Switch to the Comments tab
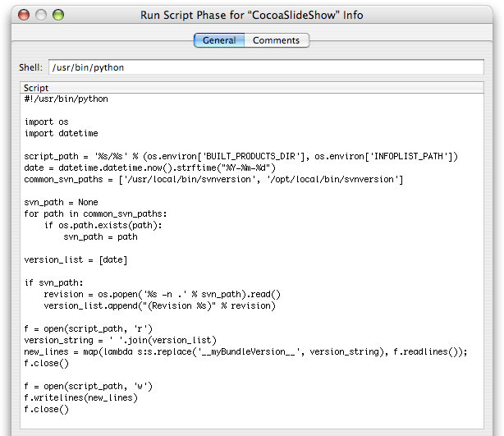 click(x=276, y=40)
